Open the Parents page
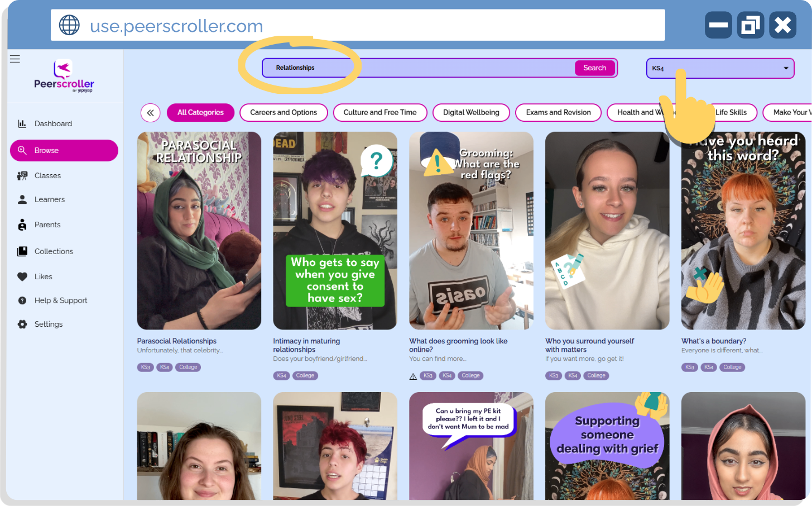The height and width of the screenshot is (506, 812). pyautogui.click(x=47, y=225)
